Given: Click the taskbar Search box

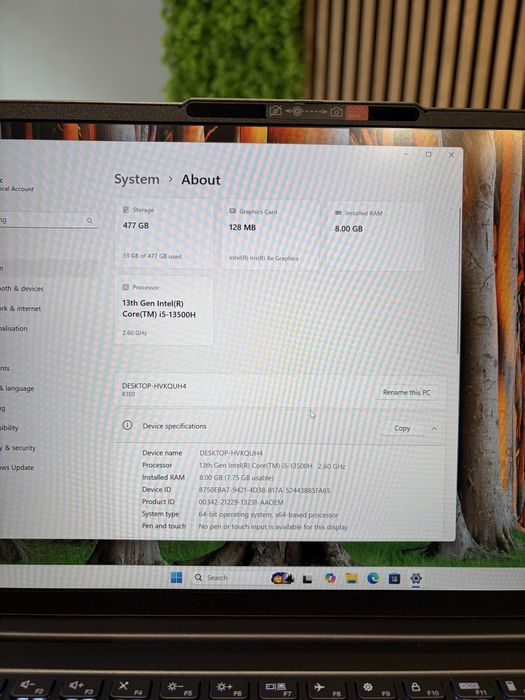Looking at the screenshot, I should click(230, 578).
